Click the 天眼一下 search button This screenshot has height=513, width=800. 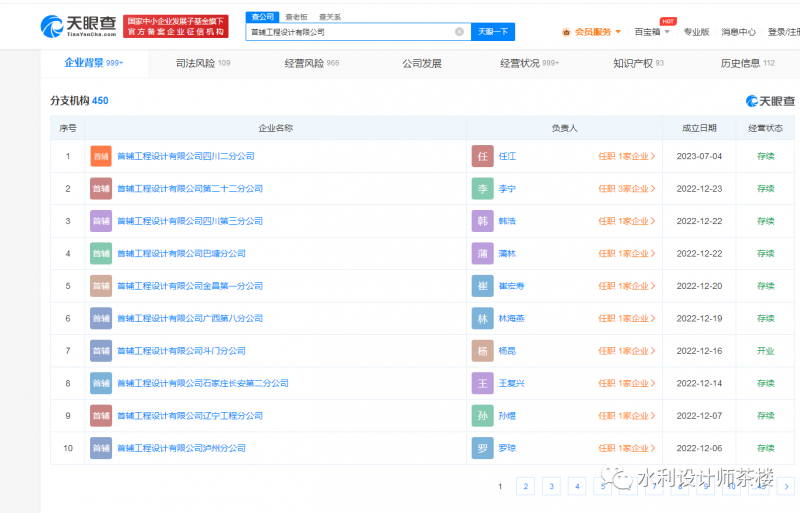point(493,32)
